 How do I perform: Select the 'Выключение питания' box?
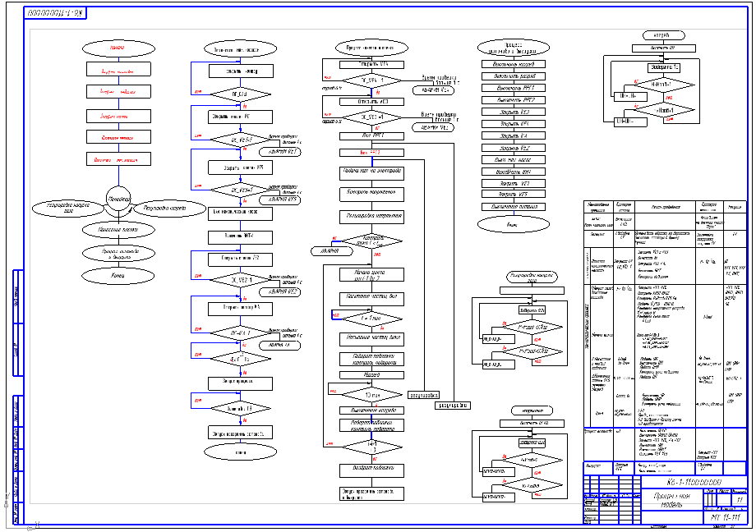[x=514, y=207]
